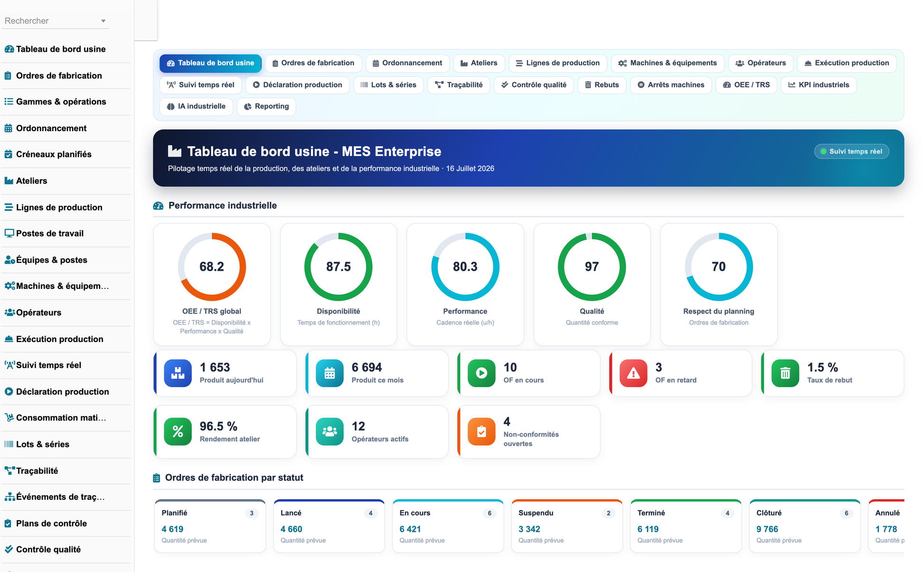924x572 pixels.
Task: Click the OEE / TRS global gauge
Action: (212, 267)
